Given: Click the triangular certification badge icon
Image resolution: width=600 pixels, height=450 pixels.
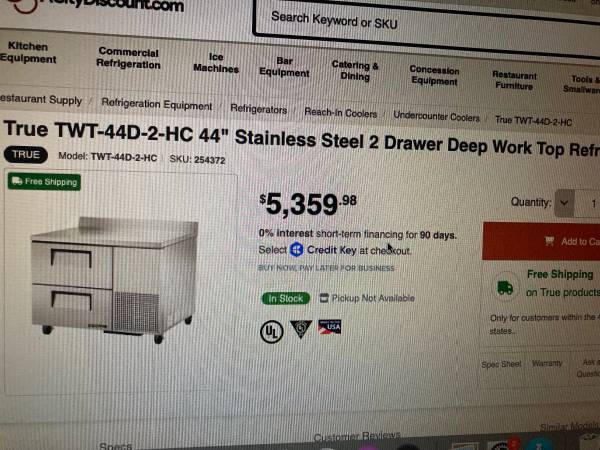Looking at the screenshot, I should (301, 329).
